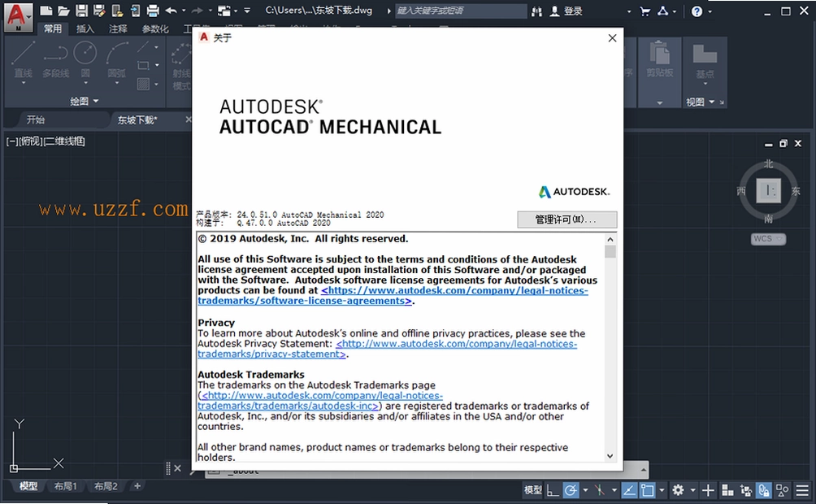
Task: Open the Redo history dropdown arrow
Action: (210, 11)
